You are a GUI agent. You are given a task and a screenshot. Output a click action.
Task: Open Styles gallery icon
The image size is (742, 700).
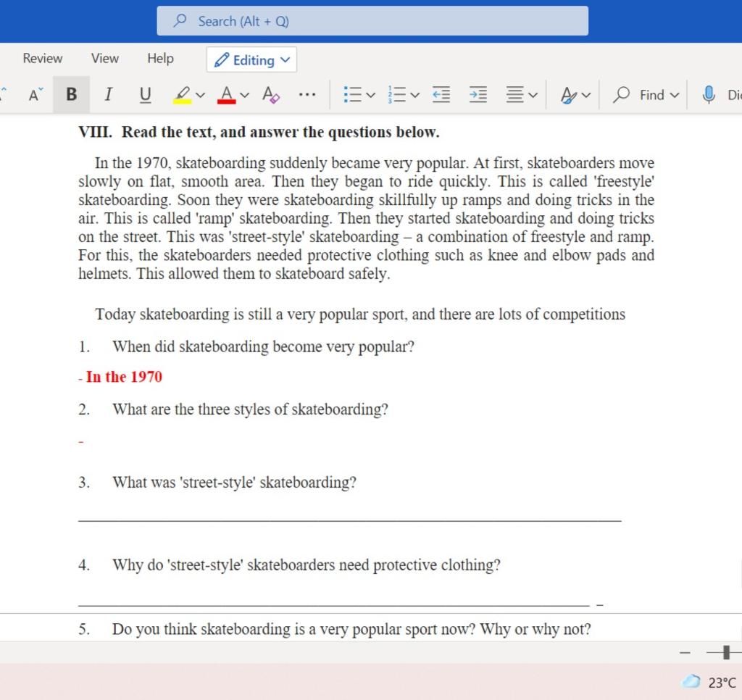pos(568,95)
